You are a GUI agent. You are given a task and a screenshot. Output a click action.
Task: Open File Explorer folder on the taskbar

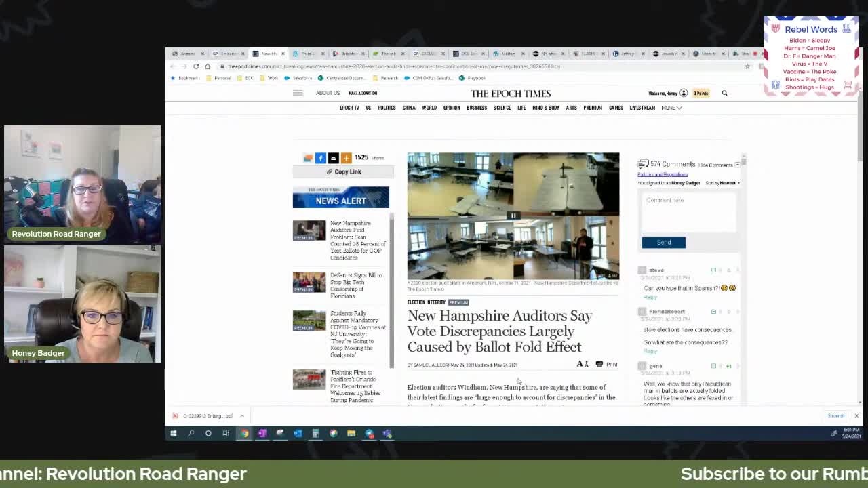point(351,434)
